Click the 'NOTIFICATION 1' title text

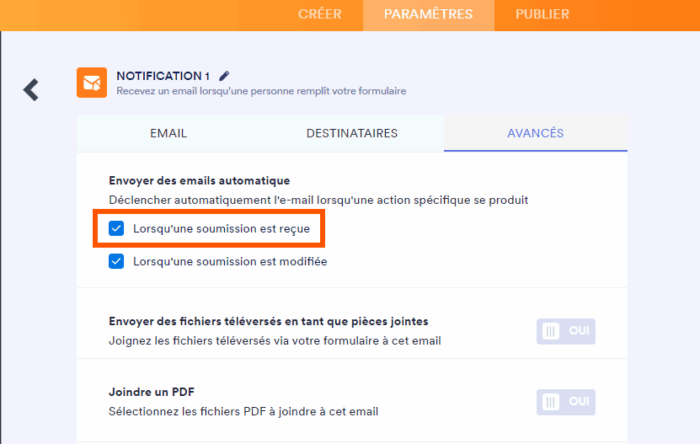[163, 75]
